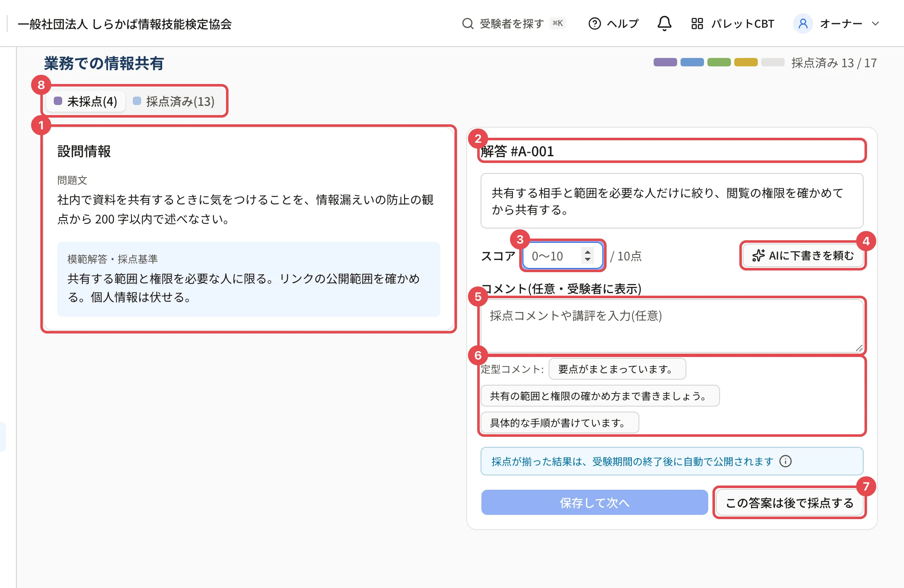Open the パレットCBT app grid icon
Screen dimensions: 904x588
point(697,24)
